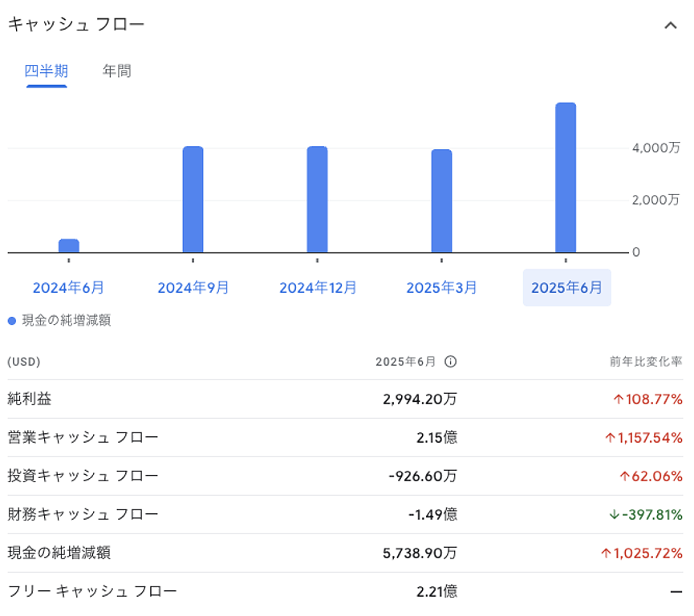
Task: Click the green down arrow beside -397.81%
Action: click(x=614, y=515)
